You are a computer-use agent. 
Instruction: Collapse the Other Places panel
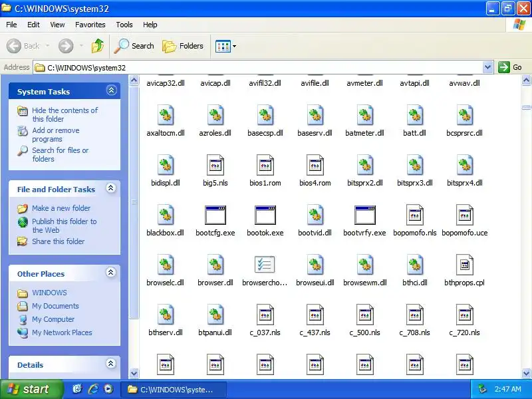[x=111, y=273]
